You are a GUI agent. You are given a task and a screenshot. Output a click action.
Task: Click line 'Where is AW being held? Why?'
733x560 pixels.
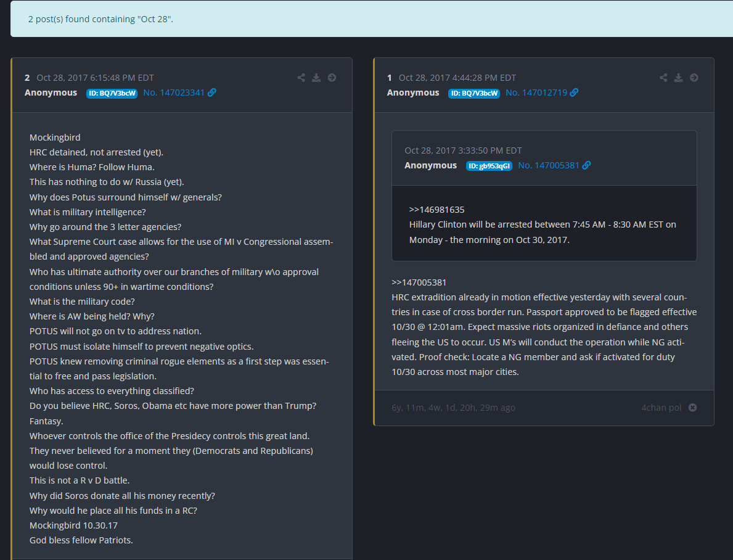point(92,316)
